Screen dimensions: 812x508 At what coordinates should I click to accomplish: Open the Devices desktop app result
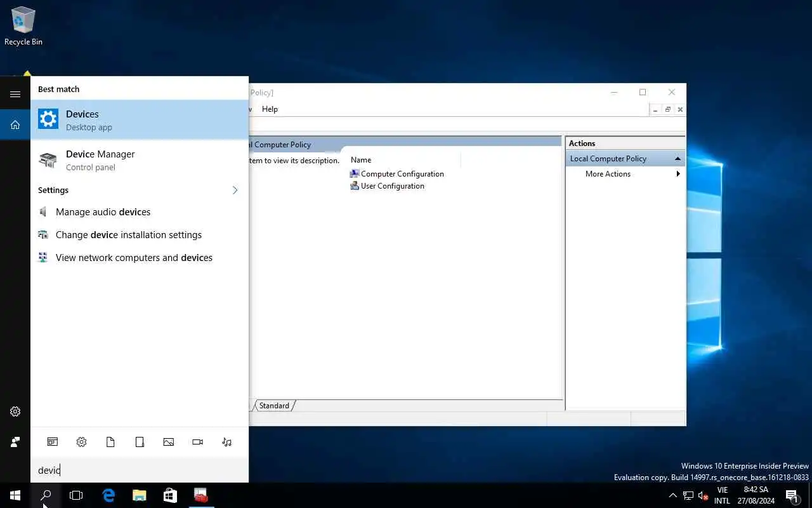140,120
